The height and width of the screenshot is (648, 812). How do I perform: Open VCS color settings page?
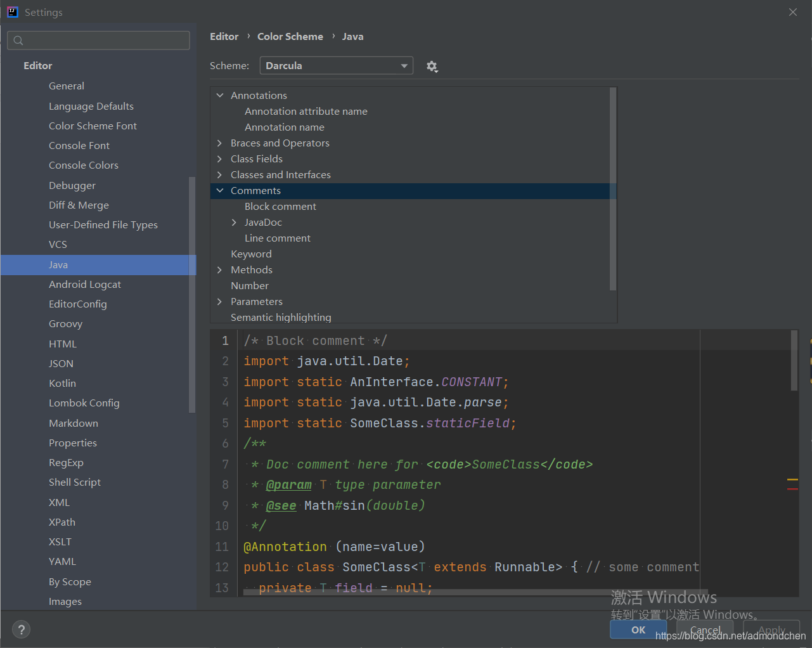click(x=58, y=244)
